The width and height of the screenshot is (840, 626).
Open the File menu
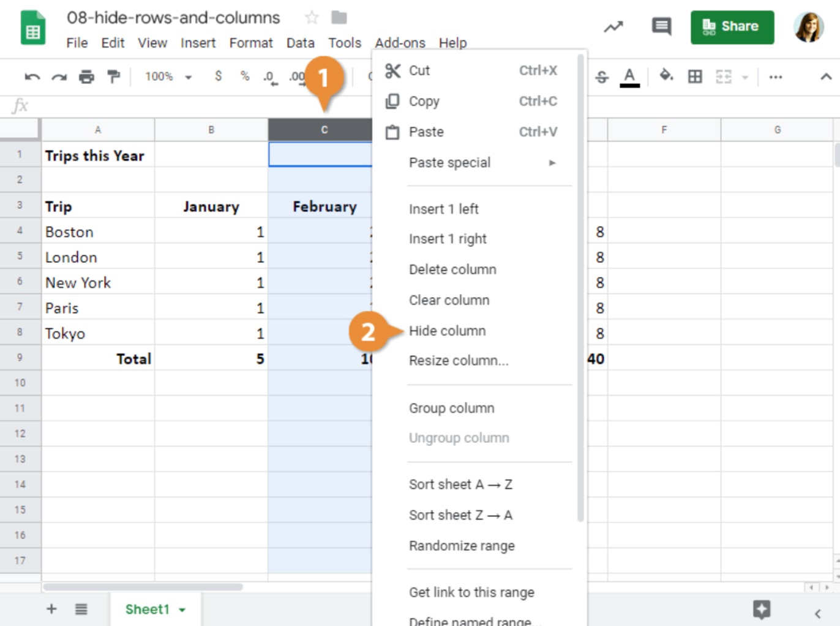click(x=77, y=43)
